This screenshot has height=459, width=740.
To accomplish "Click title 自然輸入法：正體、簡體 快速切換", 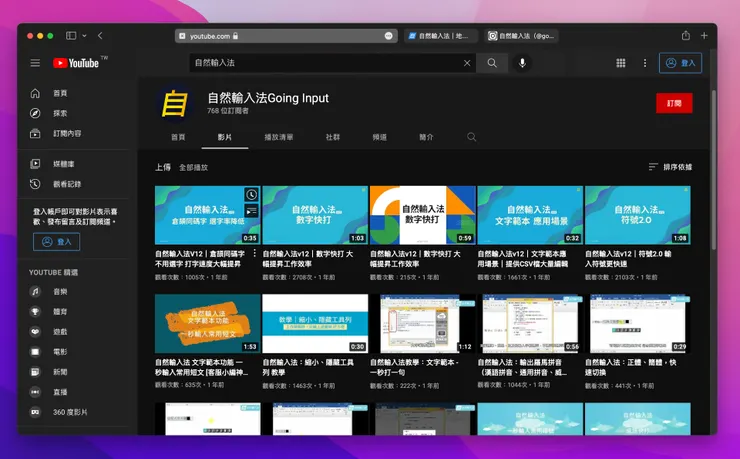I will coord(631,367).
